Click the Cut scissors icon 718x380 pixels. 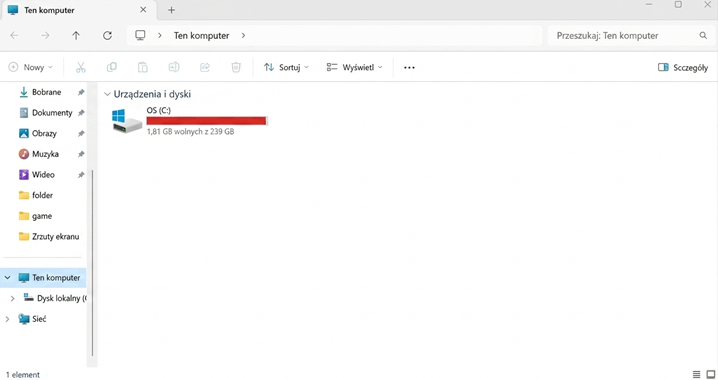tap(81, 67)
